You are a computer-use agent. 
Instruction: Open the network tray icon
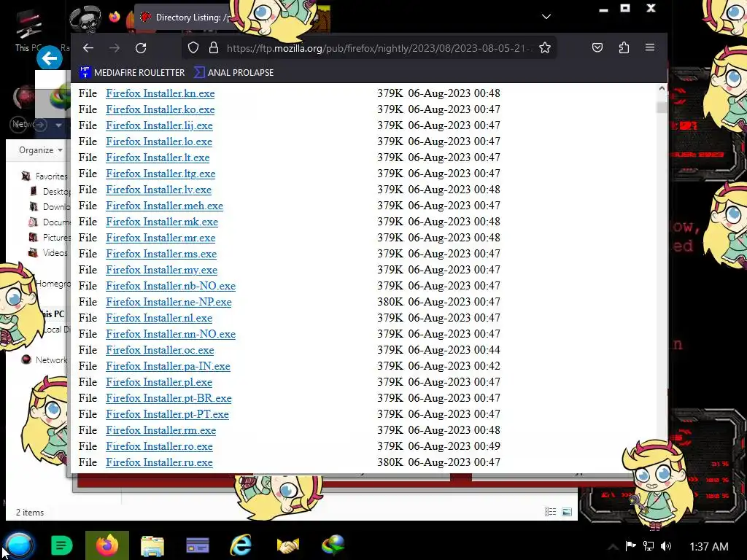(649, 545)
